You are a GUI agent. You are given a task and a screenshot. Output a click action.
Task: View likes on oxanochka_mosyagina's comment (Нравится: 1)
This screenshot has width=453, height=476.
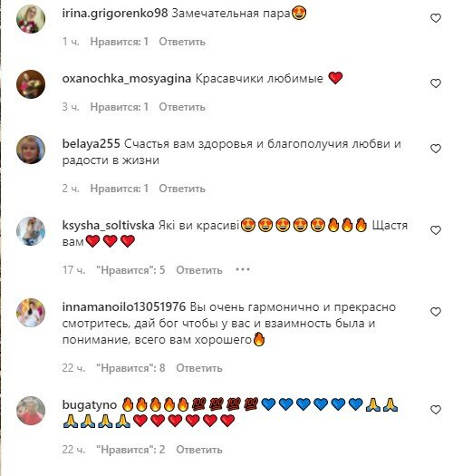pyautogui.click(x=120, y=107)
